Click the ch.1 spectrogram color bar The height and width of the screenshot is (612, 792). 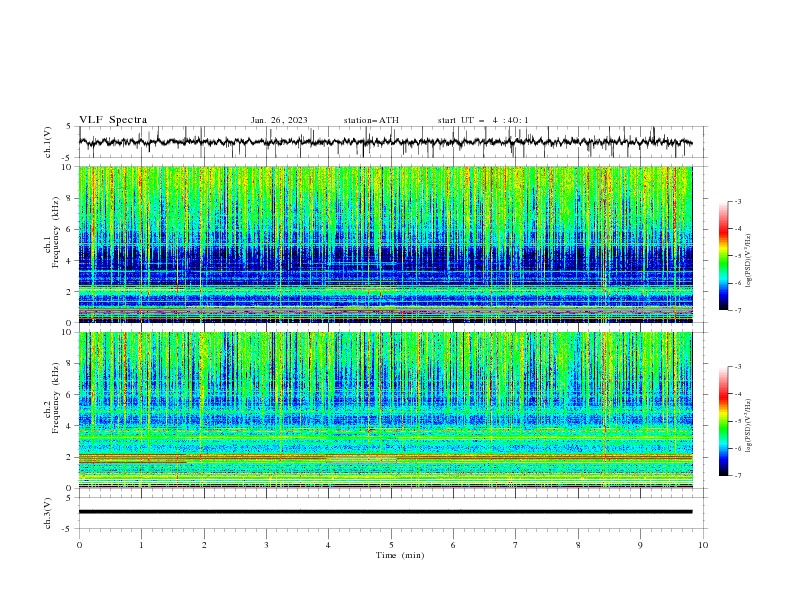[x=723, y=256]
